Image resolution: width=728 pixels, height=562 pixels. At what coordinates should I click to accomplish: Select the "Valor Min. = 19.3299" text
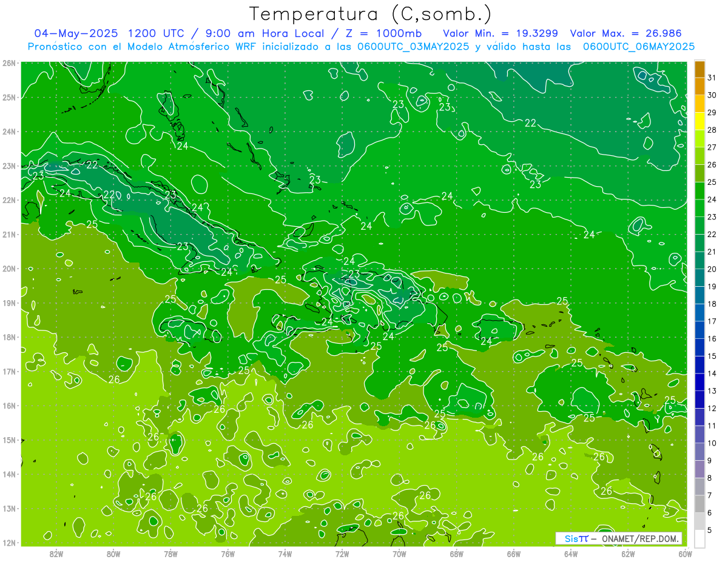500,33
